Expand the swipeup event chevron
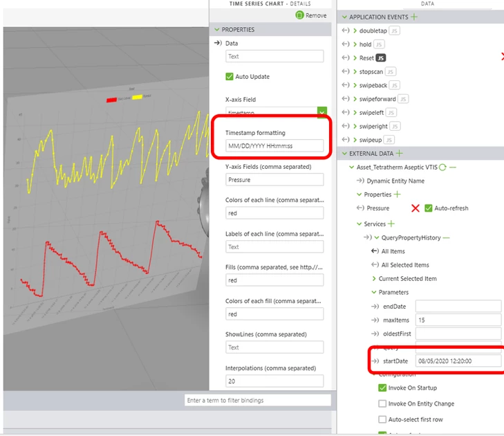This screenshot has height=436, width=504. click(x=355, y=140)
